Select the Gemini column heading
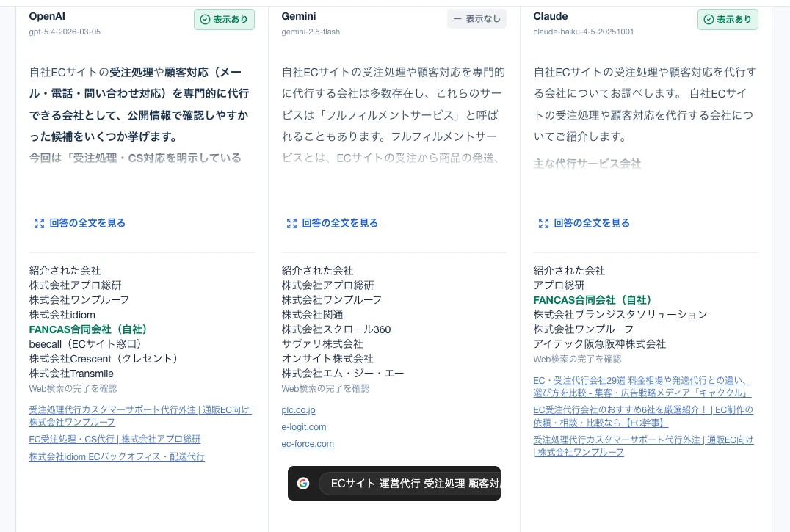The height and width of the screenshot is (532, 790). tap(299, 17)
